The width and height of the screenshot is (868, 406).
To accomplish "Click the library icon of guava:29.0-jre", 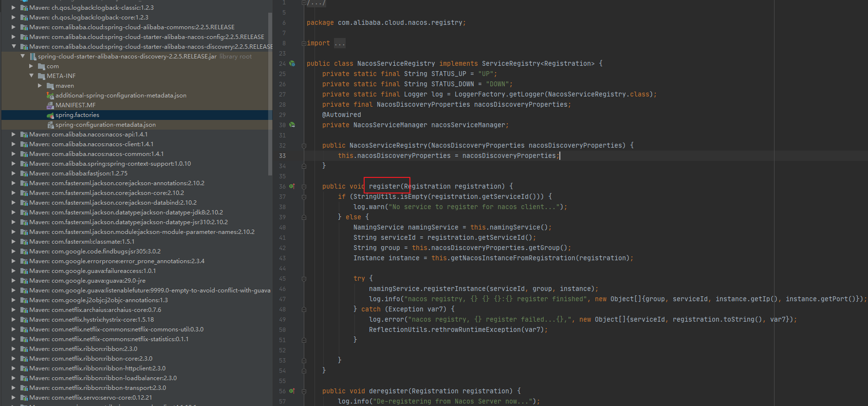I will click(x=24, y=281).
